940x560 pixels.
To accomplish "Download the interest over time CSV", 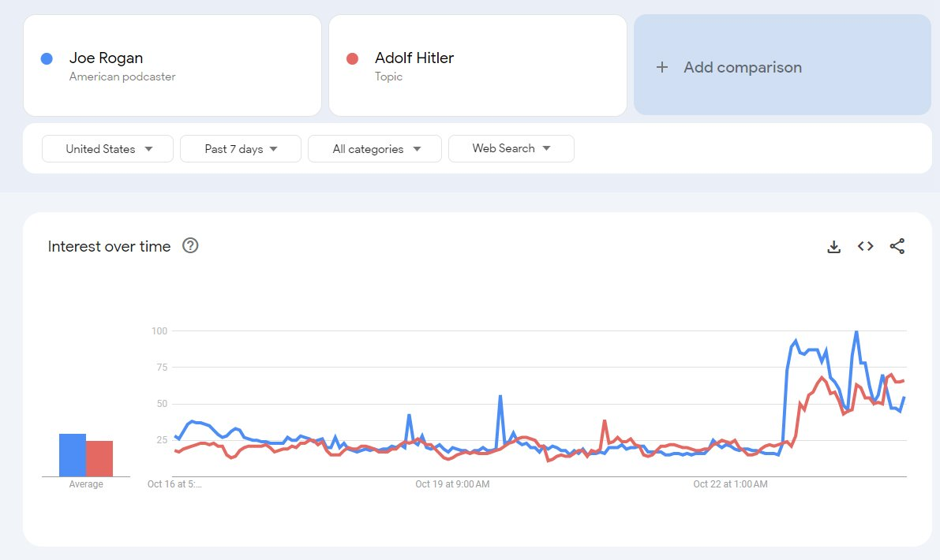I will click(834, 247).
